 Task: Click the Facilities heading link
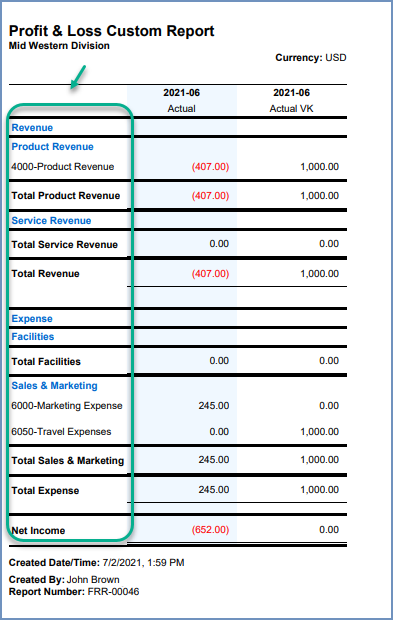pyautogui.click(x=33, y=336)
